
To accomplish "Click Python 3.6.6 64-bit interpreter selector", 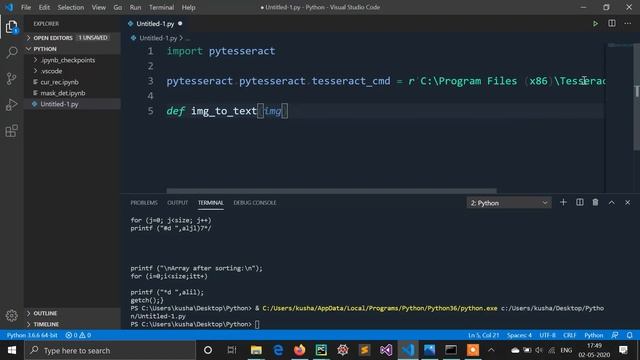I will pos(32,335).
